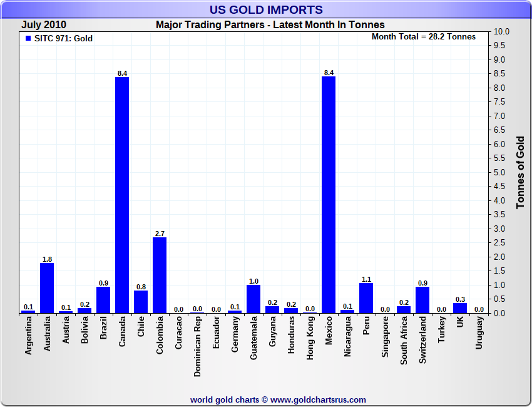Image resolution: width=532 pixels, height=407 pixels.
Task: Click the Guatemala bar in the chart
Action: (253, 299)
